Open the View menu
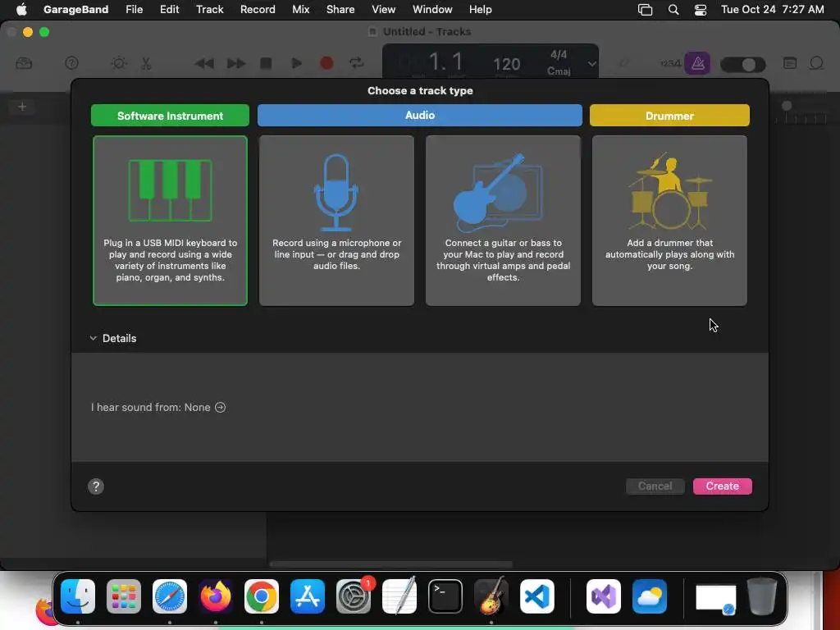Screen dimensions: 840x630 click(x=384, y=9)
